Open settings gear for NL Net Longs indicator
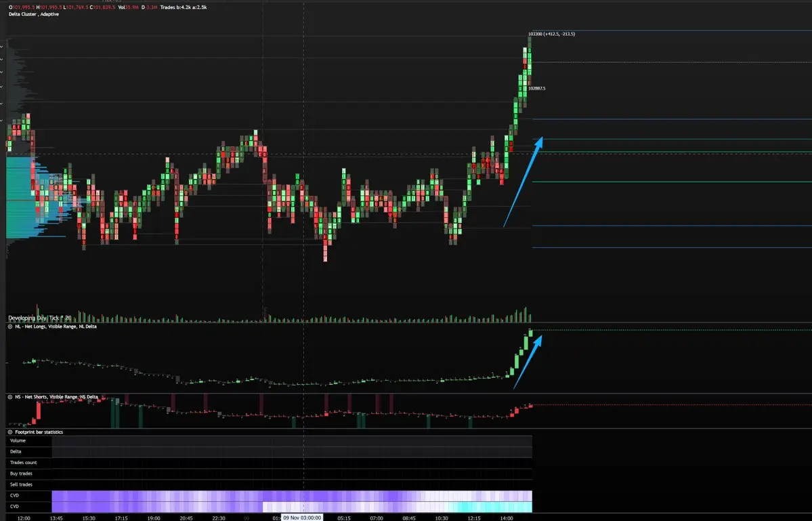 coord(10,327)
